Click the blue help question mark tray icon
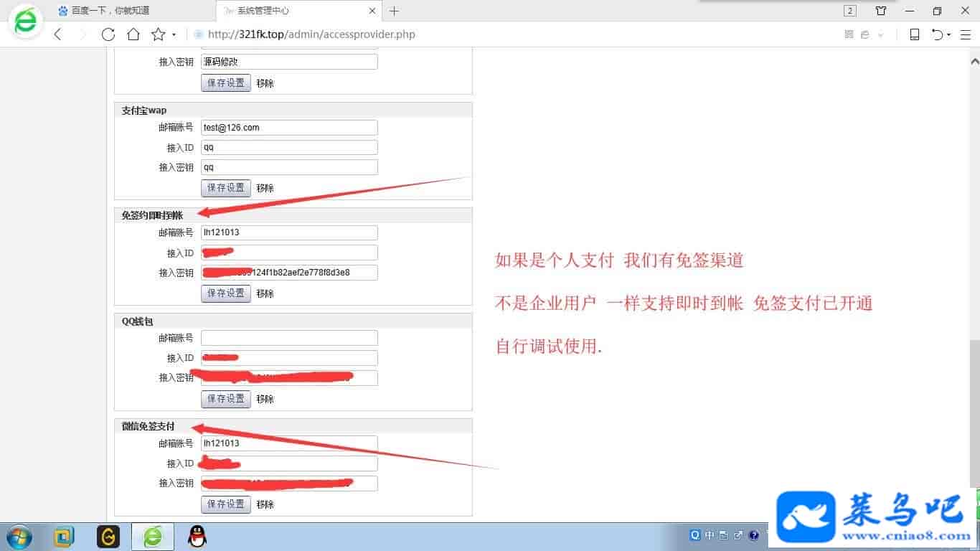The width and height of the screenshot is (980, 551). click(754, 535)
